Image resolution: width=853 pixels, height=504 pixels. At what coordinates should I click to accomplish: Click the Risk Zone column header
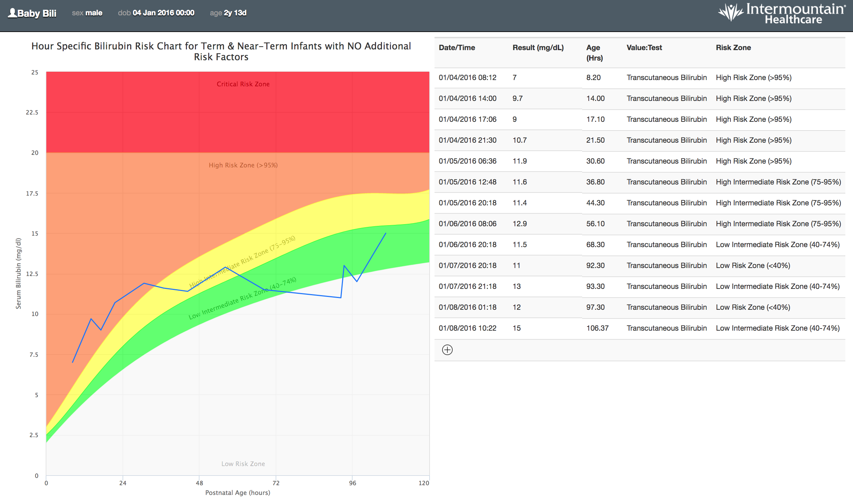click(x=733, y=48)
